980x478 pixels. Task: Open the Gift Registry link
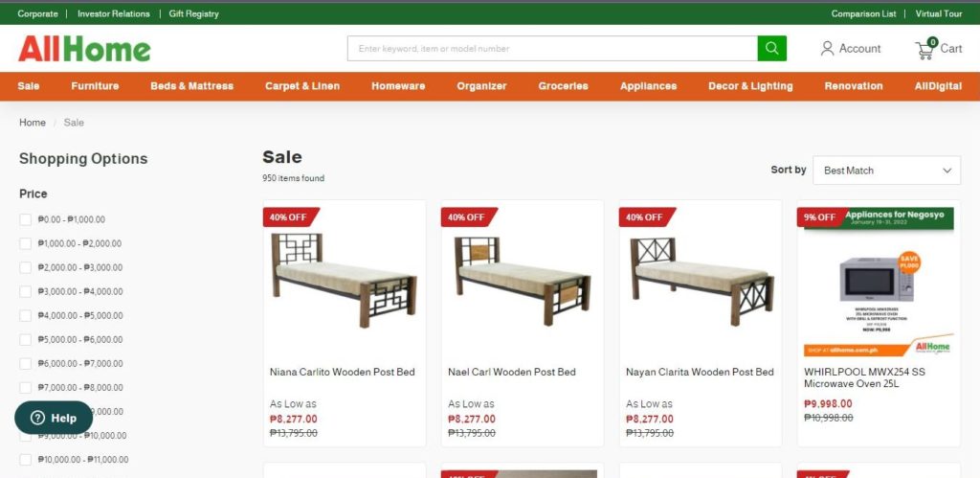tap(193, 13)
